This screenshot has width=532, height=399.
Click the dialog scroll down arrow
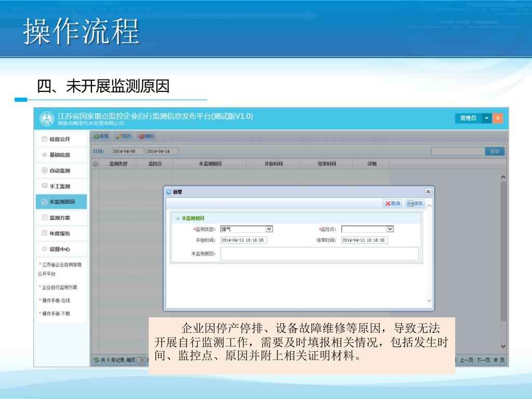click(x=429, y=301)
